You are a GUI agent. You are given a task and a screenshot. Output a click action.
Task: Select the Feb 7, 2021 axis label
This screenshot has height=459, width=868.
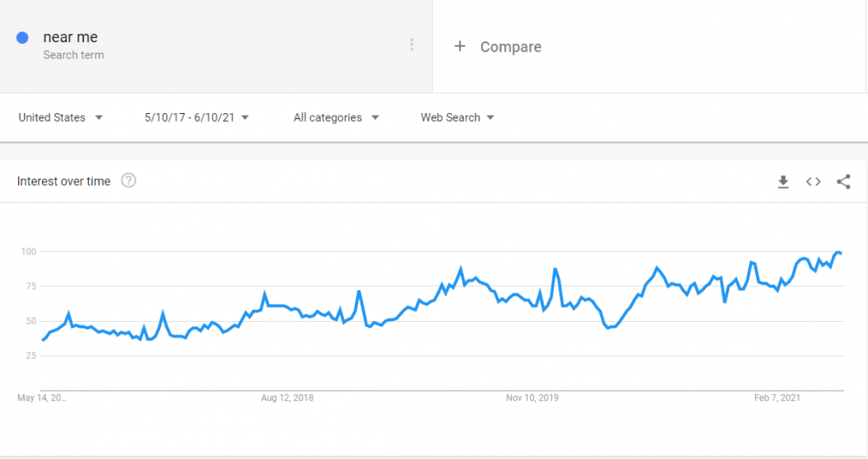click(x=777, y=398)
